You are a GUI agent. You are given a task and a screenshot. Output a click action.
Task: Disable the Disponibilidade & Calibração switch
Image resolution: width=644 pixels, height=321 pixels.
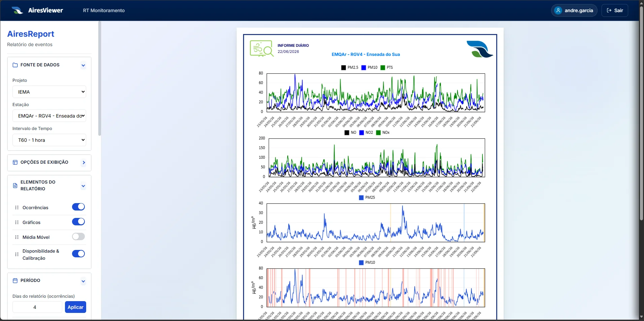tap(78, 254)
